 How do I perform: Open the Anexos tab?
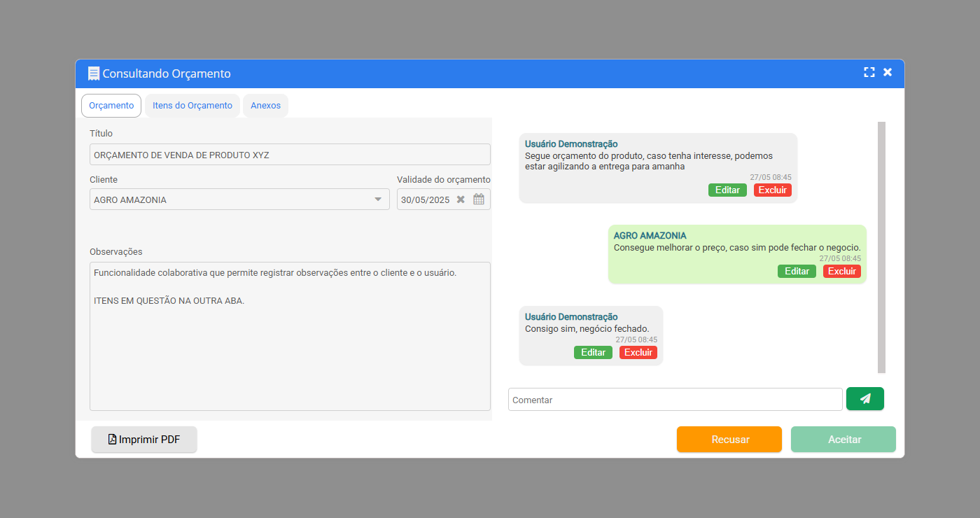(265, 106)
